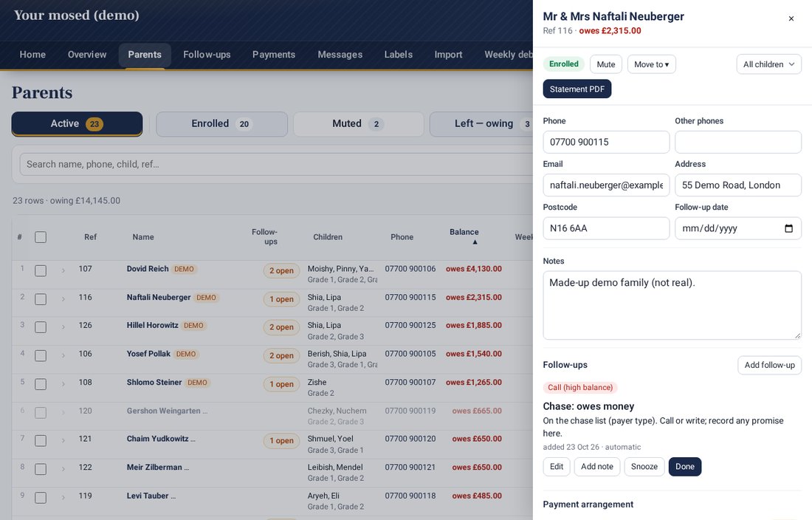812x520 pixels.
Task: Sort by the Balance column arrow
Action: pyautogui.click(x=475, y=242)
